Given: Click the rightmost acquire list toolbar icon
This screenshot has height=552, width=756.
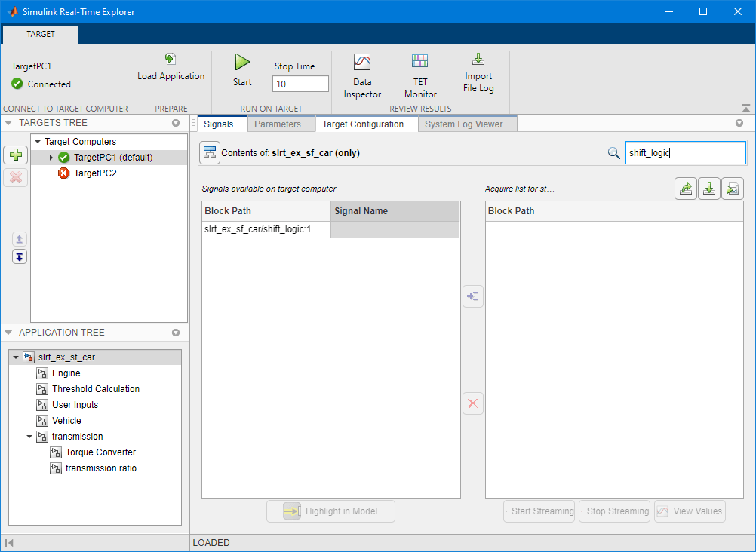Looking at the screenshot, I should coord(733,189).
